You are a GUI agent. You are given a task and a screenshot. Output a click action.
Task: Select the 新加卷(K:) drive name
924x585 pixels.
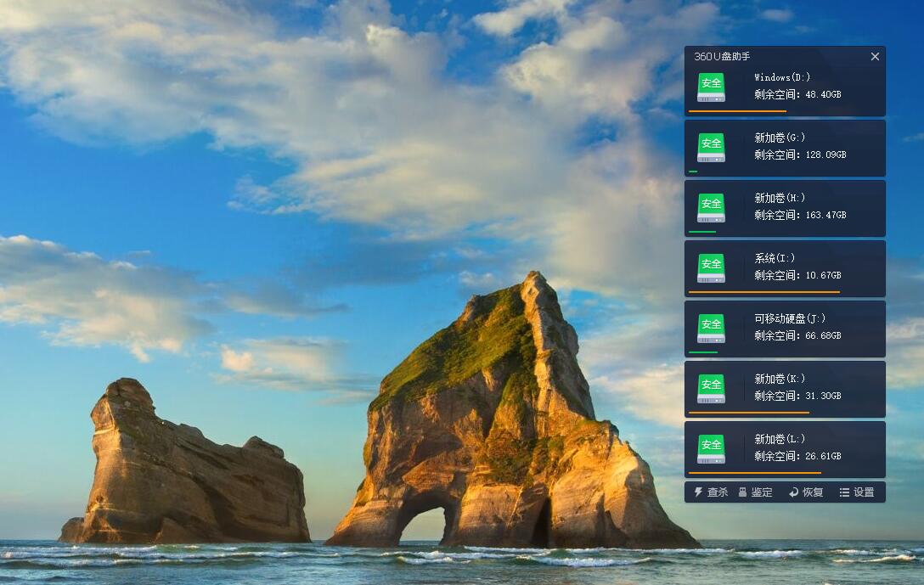pos(780,378)
